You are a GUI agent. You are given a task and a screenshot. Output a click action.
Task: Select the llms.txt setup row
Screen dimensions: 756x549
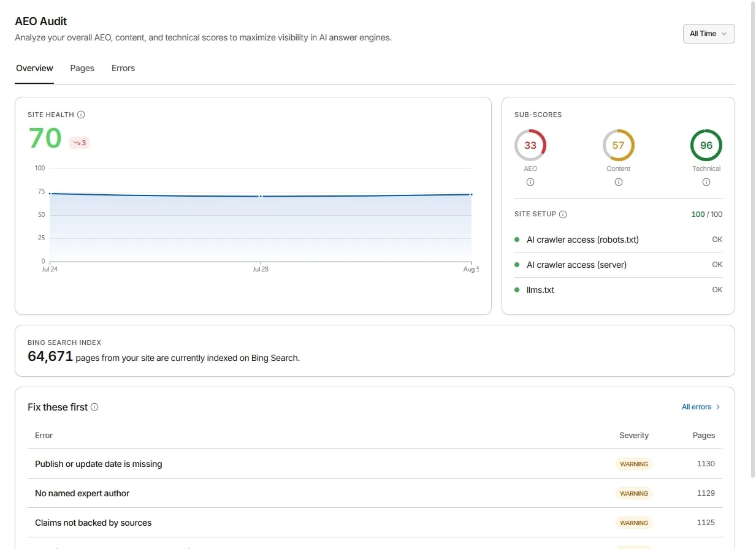tap(618, 290)
